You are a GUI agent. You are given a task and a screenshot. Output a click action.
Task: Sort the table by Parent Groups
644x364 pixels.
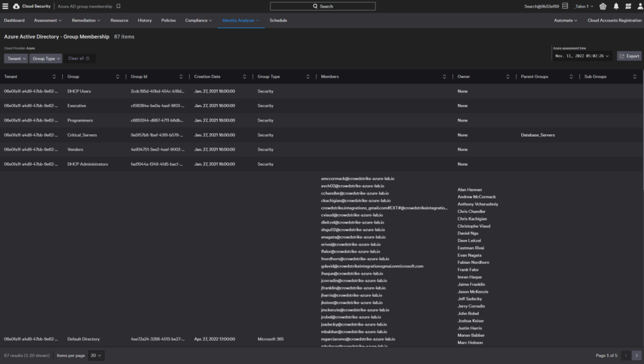coord(571,76)
